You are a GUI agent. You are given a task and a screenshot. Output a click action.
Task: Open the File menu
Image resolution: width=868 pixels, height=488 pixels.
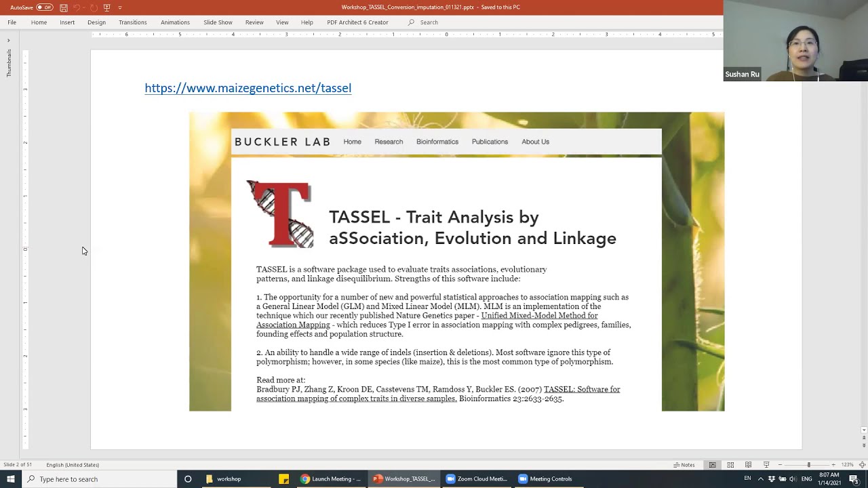tap(12, 22)
